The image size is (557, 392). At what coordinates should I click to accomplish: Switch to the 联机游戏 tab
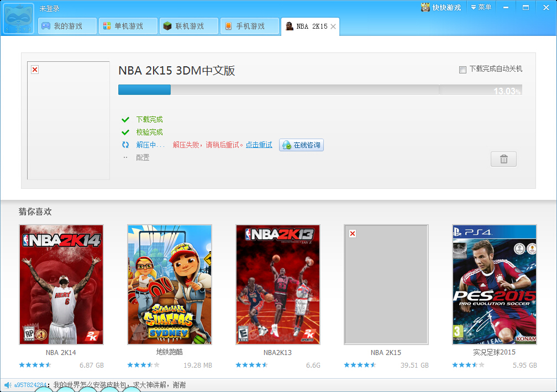pyautogui.click(x=188, y=26)
